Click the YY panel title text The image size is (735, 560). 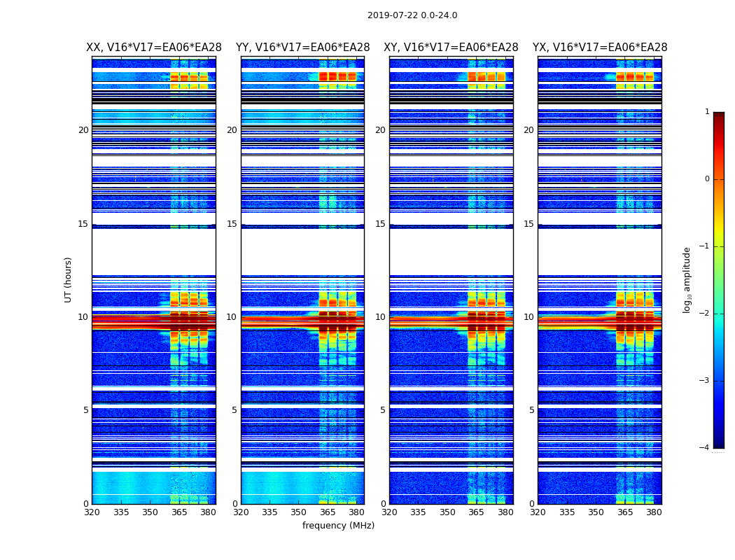[303, 48]
